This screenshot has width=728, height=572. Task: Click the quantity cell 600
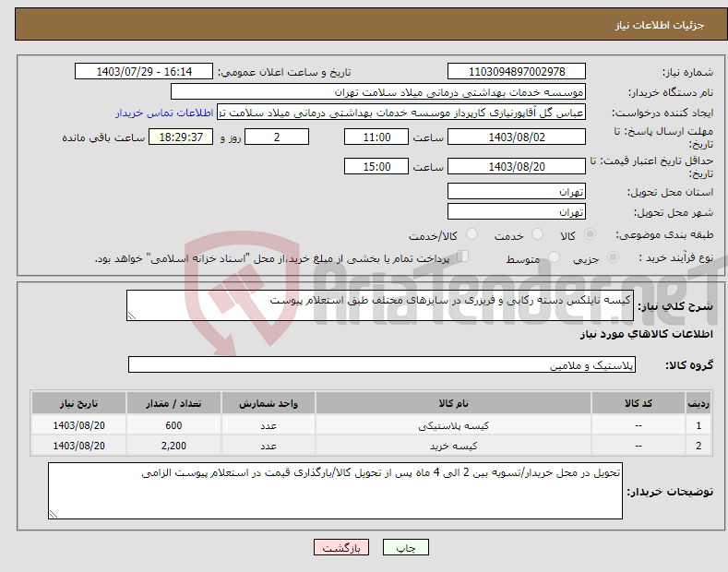point(173,425)
